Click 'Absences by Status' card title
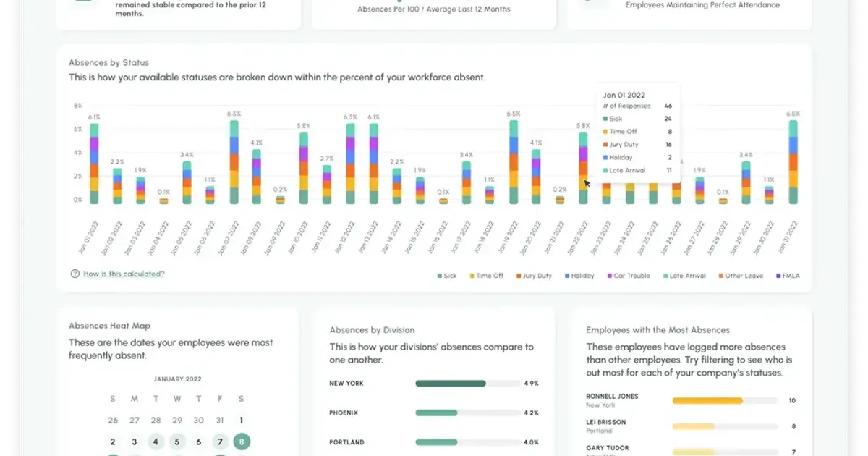Image resolution: width=868 pixels, height=456 pixels. pos(109,63)
